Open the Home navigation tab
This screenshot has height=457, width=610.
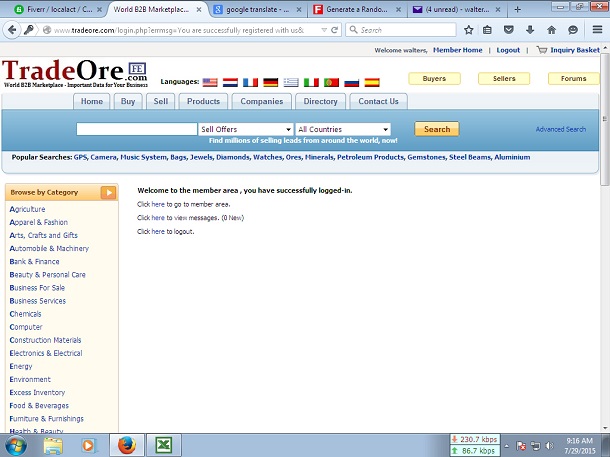click(x=92, y=102)
